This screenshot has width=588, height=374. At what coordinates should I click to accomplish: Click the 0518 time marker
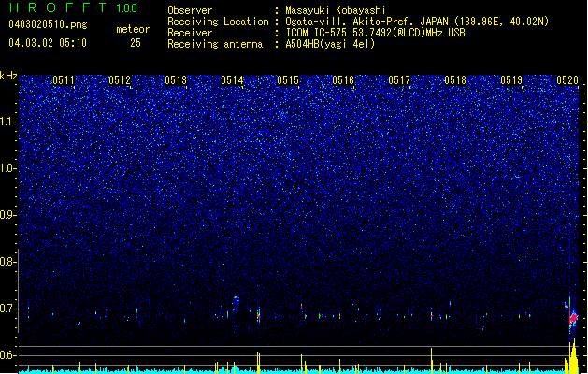pyautogui.click(x=455, y=80)
